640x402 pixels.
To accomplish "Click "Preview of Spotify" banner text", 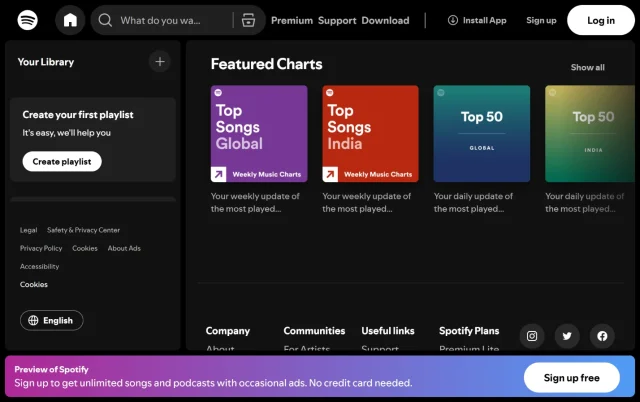I will pyautogui.click(x=51, y=369).
